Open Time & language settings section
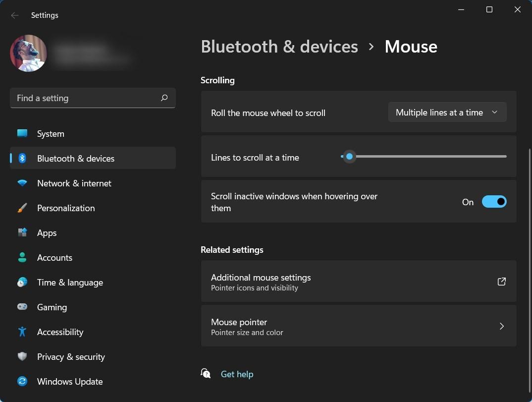This screenshot has height=402, width=532. click(x=70, y=283)
